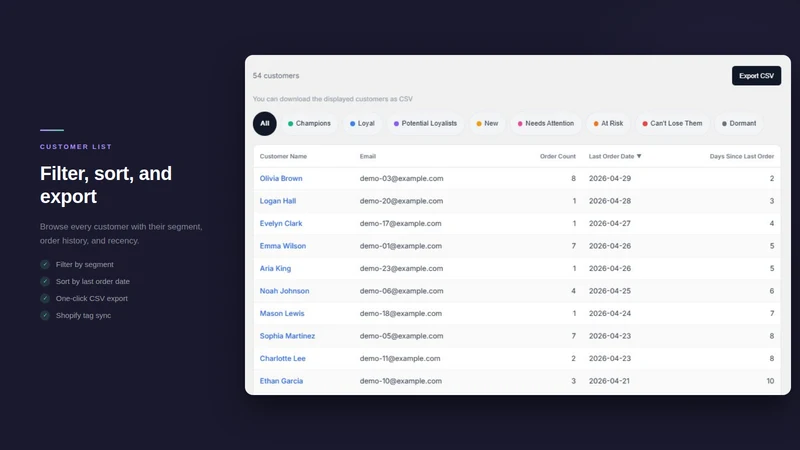Sort by Order Count column header

coord(558,156)
